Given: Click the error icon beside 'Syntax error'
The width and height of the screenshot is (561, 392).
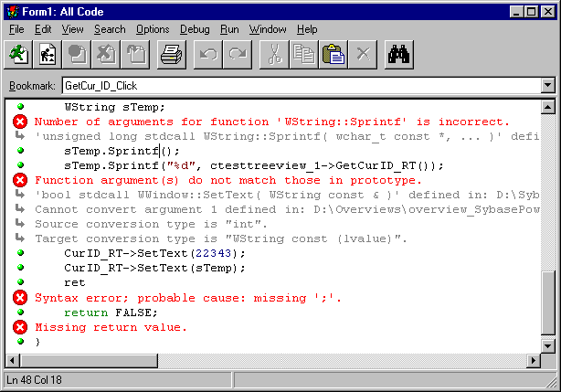Looking at the screenshot, I should point(20,297).
